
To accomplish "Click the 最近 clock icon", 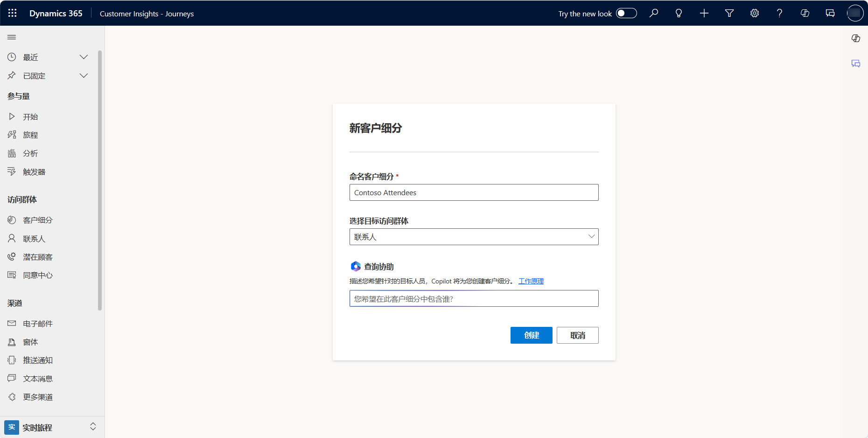I will 12,57.
